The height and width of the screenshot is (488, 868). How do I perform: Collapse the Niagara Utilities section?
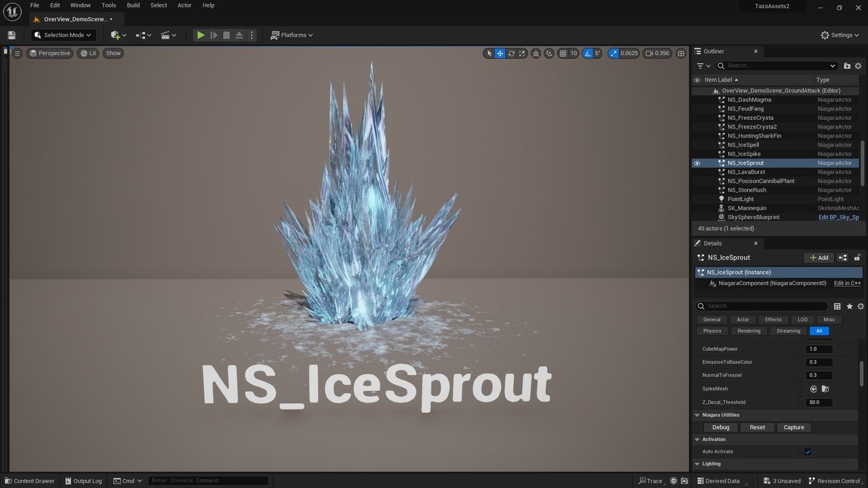[697, 415]
